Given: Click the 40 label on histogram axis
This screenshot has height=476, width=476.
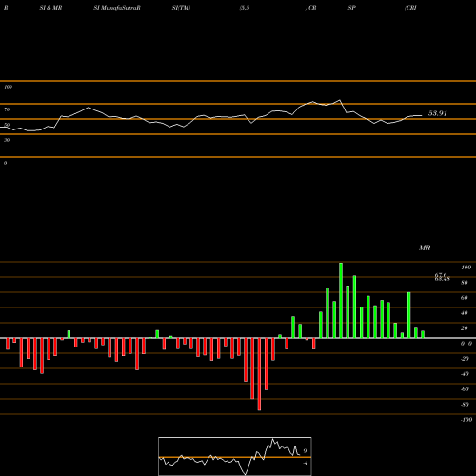Looking at the screenshot, I should coord(465,313).
